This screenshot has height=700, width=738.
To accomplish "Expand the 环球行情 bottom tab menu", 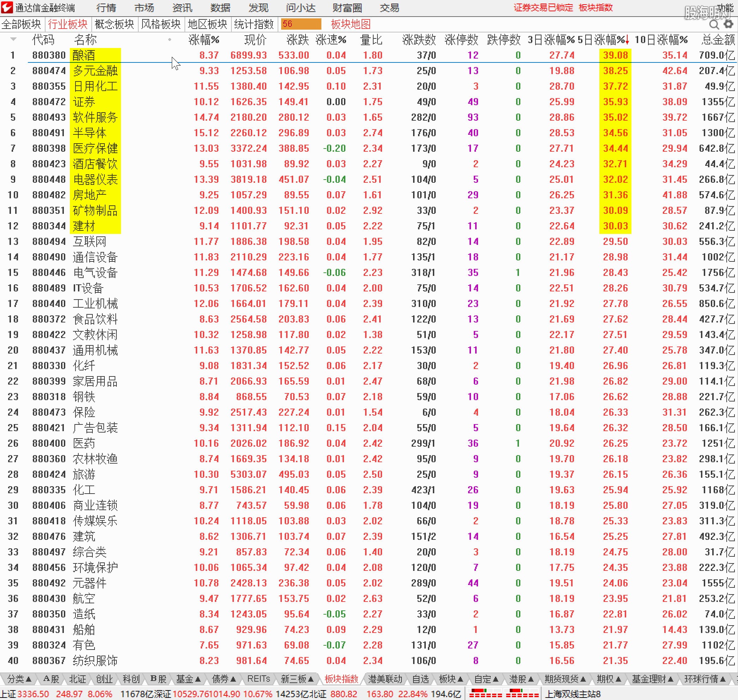I will click(705, 679).
